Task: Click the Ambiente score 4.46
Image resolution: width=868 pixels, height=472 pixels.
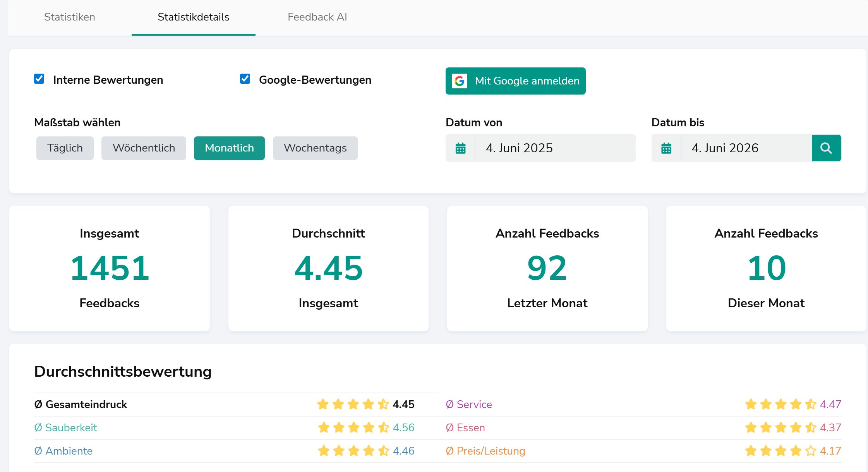Action: (403, 451)
